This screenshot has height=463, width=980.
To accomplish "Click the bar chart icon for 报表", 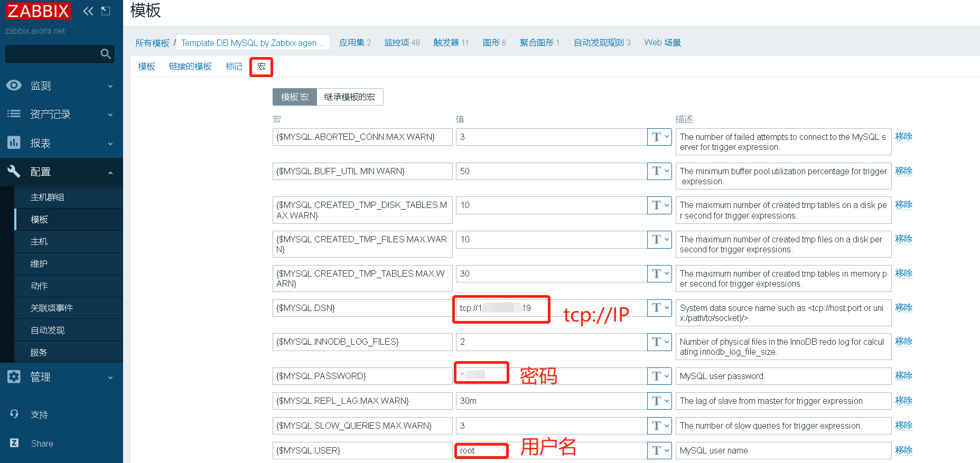I will [14, 143].
